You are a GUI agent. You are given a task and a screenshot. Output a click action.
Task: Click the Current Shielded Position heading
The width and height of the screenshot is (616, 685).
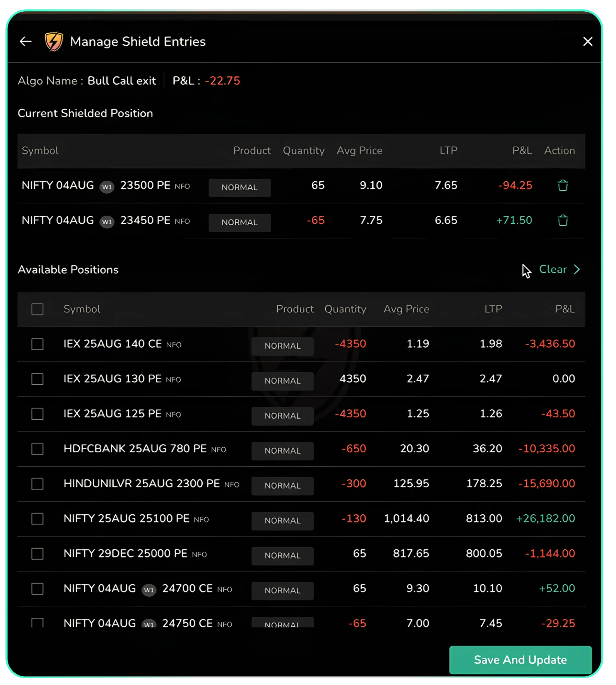point(85,113)
